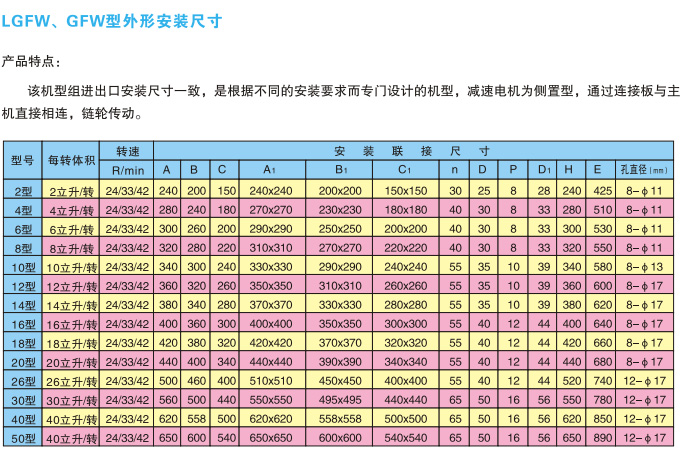The width and height of the screenshot is (680, 451).
Task: Click the 2型 row label
Action: point(22,189)
